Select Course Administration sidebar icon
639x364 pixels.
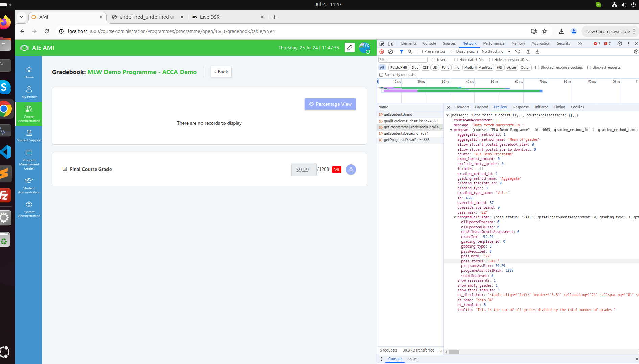(x=29, y=114)
